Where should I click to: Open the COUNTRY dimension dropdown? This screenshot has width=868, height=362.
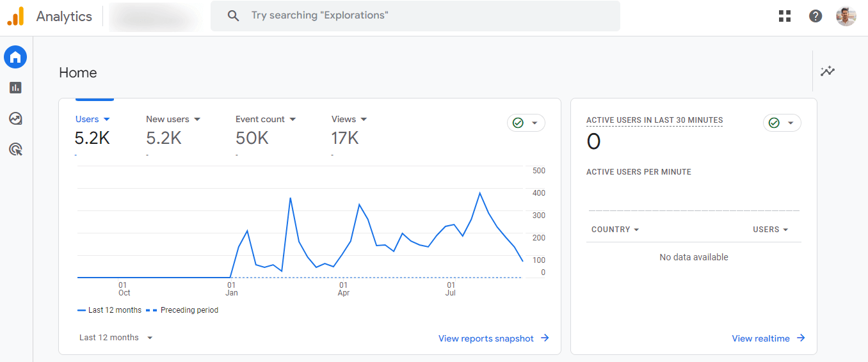click(615, 230)
